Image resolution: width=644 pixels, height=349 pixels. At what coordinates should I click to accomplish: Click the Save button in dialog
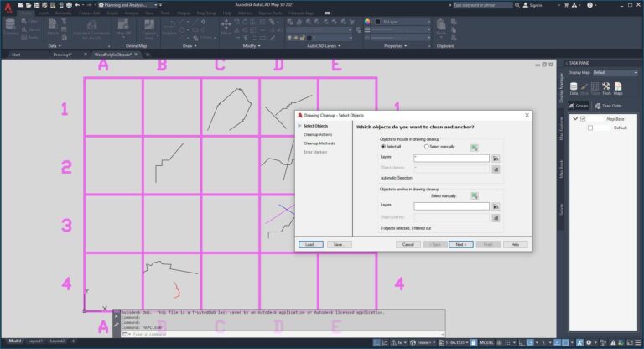tap(339, 245)
